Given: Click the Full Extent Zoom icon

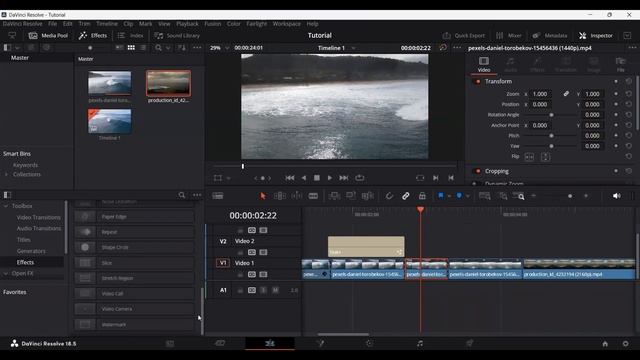Looking at the screenshot, I should (484, 196).
